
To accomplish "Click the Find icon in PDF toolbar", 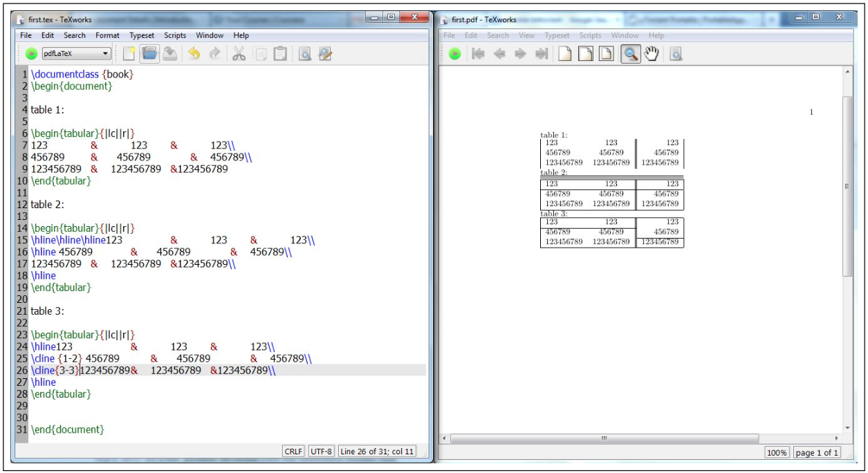I will point(676,53).
